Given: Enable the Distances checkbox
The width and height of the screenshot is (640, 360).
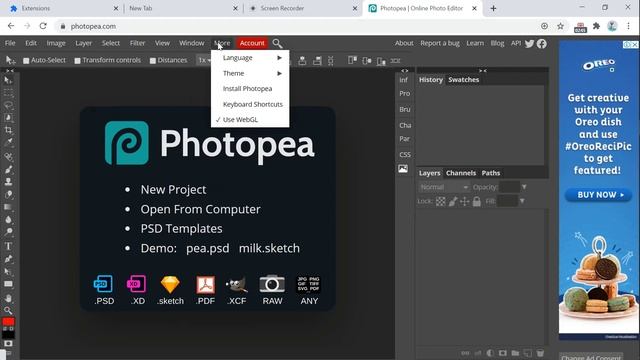Looking at the screenshot, I should (x=153, y=60).
